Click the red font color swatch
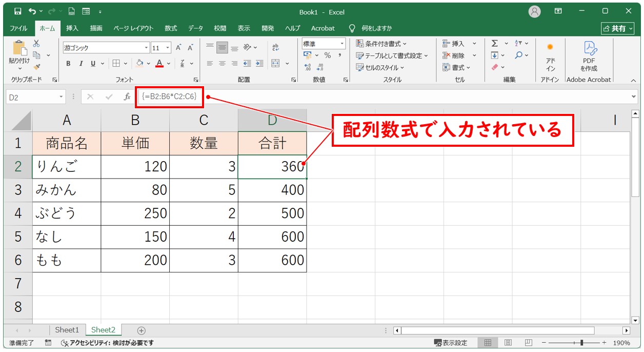Image resolution: width=644 pixels, height=352 pixels. [159, 64]
